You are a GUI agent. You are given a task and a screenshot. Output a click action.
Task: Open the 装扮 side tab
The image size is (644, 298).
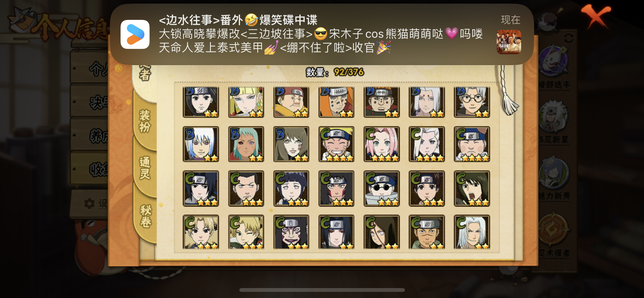pyautogui.click(x=145, y=121)
